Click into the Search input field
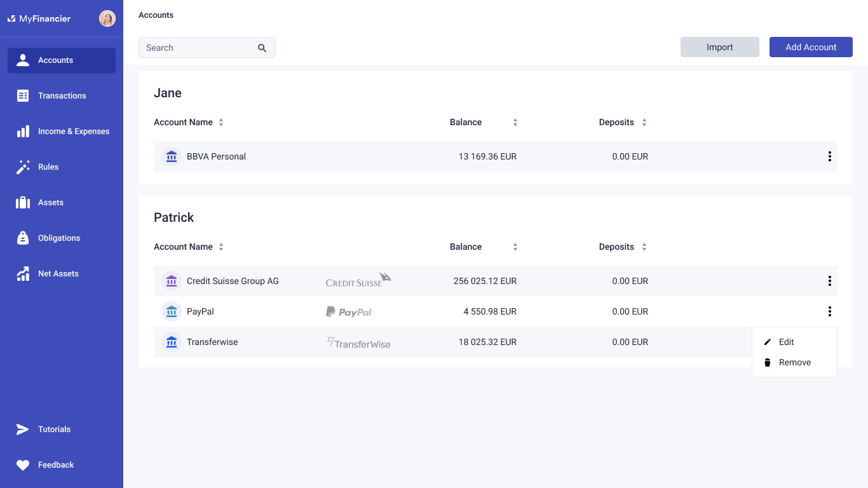This screenshot has height=488, width=868. [x=197, y=48]
